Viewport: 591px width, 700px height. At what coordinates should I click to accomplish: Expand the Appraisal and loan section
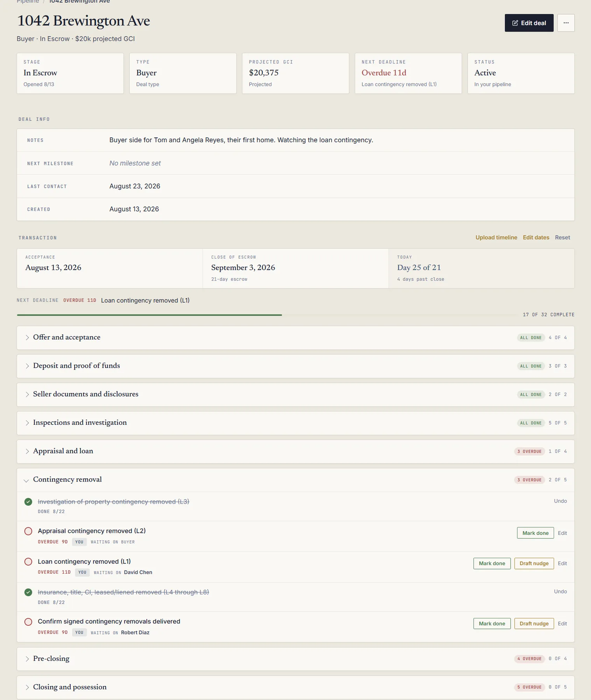coord(295,451)
